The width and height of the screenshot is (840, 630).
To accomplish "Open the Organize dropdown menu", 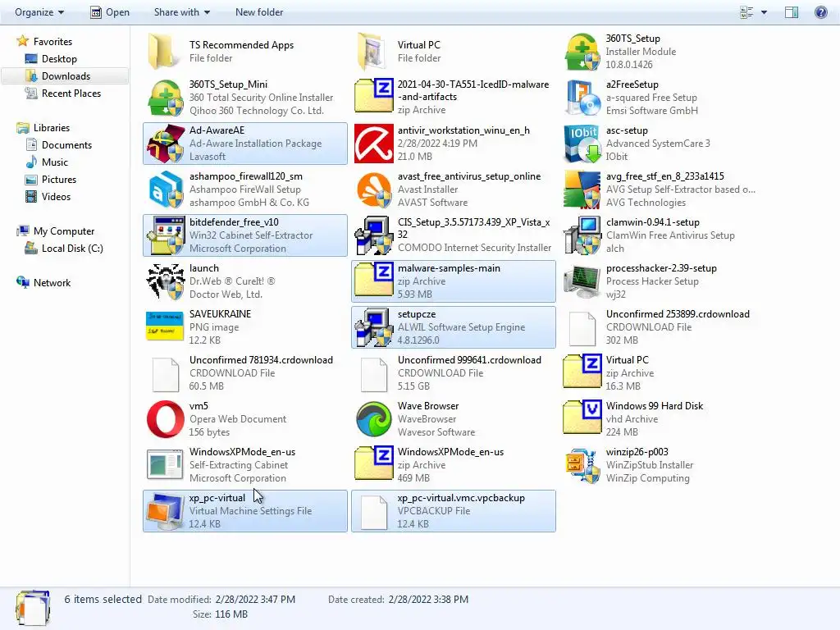I will (x=39, y=11).
